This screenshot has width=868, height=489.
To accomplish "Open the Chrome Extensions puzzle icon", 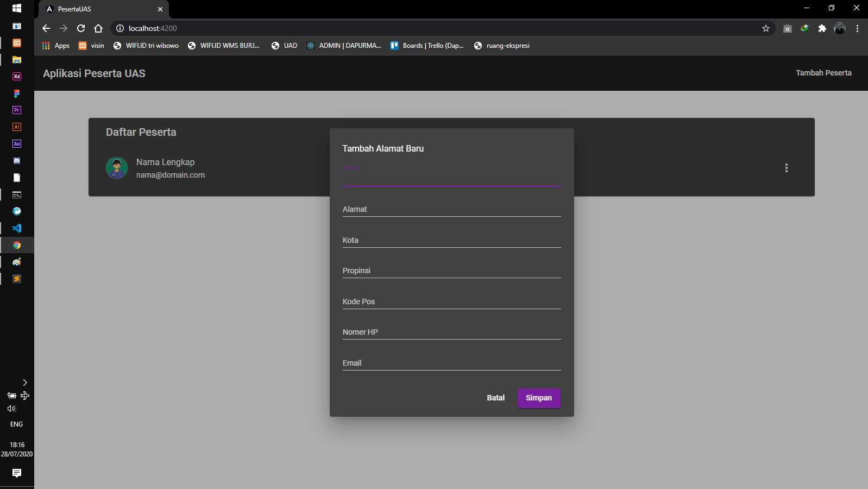I will click(x=822, y=28).
